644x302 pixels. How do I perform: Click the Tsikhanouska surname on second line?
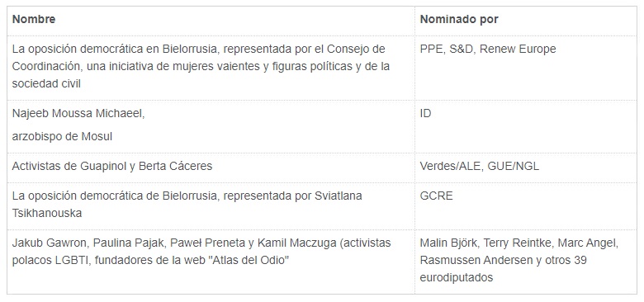pos(47,214)
